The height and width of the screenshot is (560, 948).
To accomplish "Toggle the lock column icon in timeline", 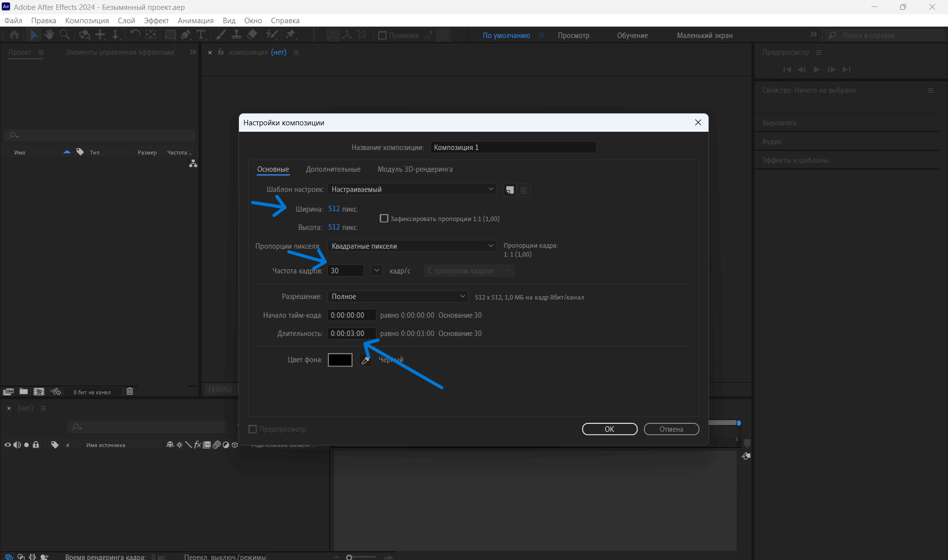I will [36, 445].
